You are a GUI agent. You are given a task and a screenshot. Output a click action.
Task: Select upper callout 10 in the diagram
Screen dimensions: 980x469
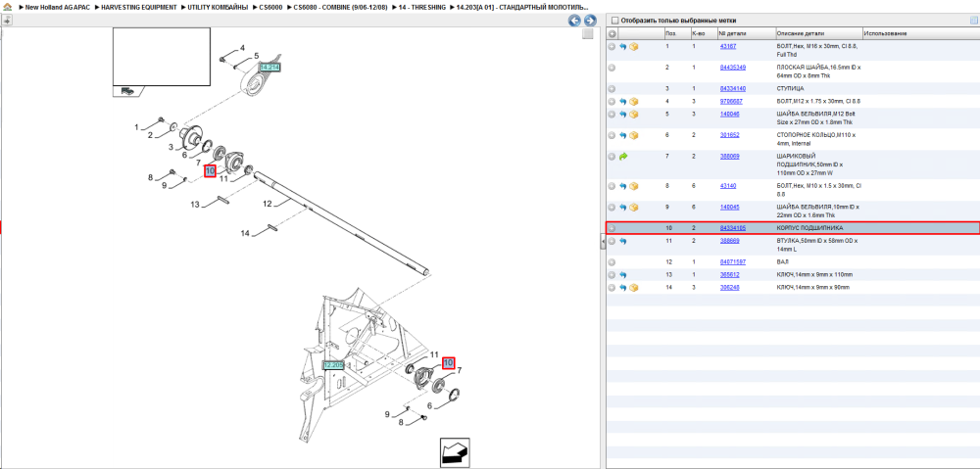tap(210, 170)
